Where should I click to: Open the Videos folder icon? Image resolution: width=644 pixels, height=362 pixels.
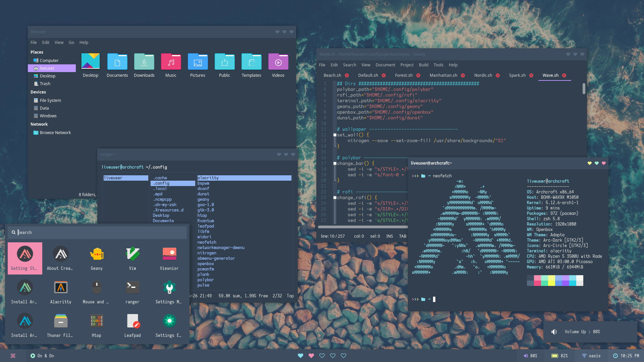click(x=278, y=62)
